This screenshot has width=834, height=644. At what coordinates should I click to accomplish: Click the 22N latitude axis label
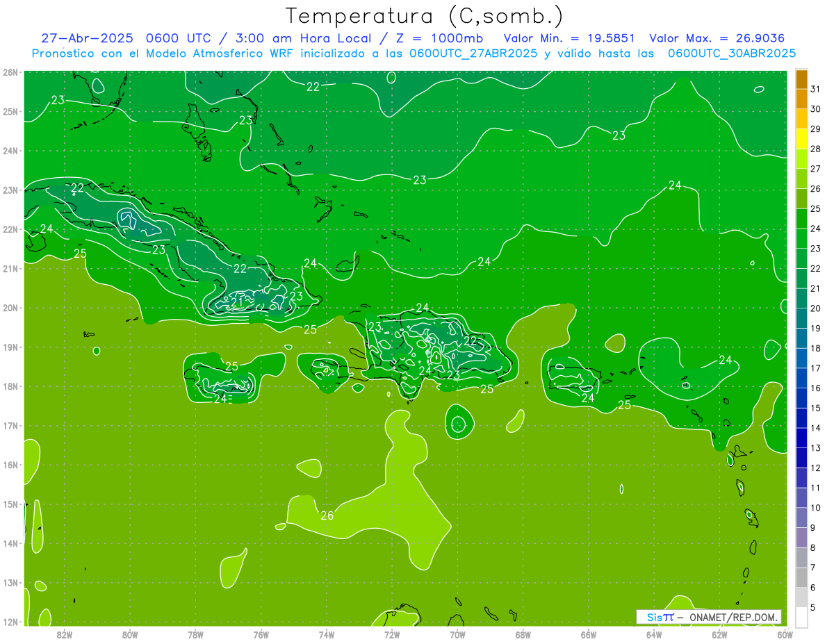click(x=10, y=229)
